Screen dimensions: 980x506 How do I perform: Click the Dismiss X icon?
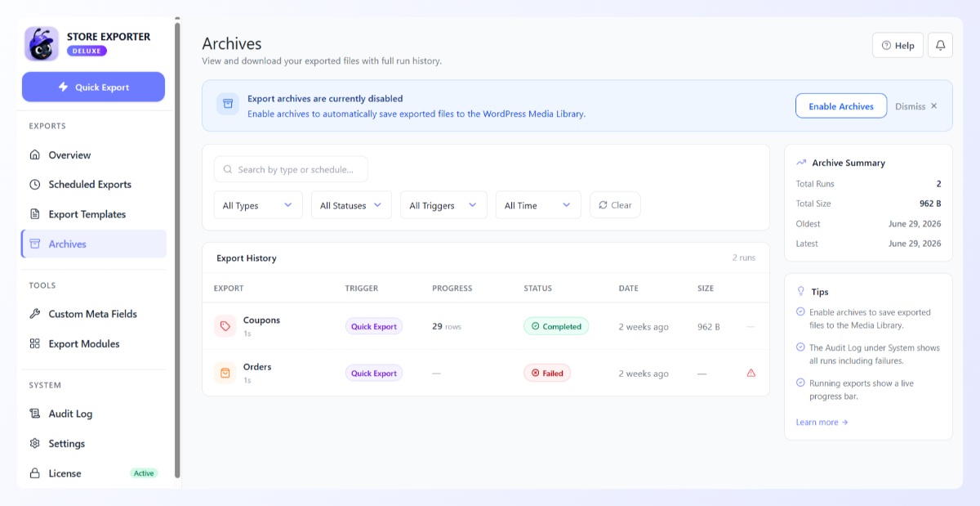click(934, 106)
